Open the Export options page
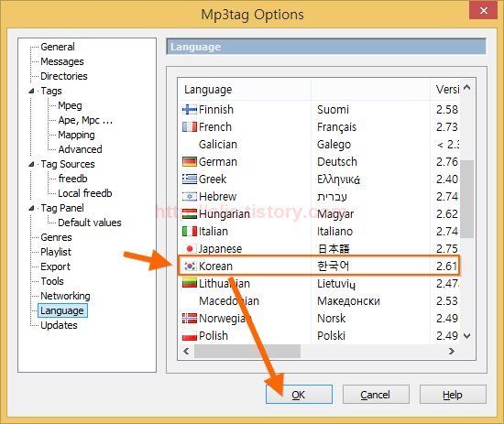504x424 pixels. click(x=55, y=266)
